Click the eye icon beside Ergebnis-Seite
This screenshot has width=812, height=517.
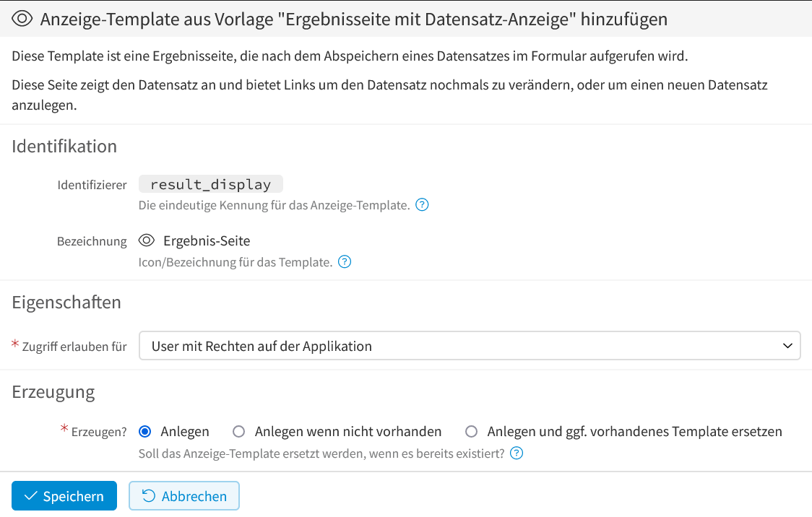click(147, 240)
